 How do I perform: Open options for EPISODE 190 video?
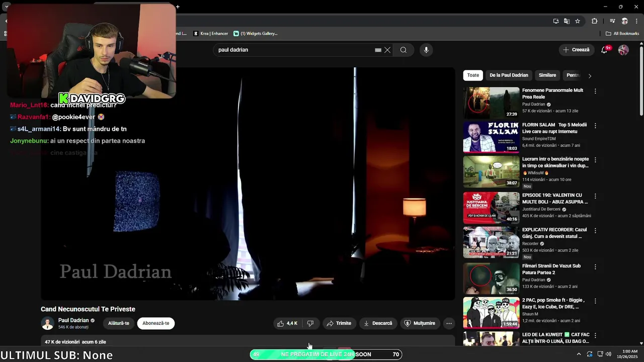tap(595, 196)
